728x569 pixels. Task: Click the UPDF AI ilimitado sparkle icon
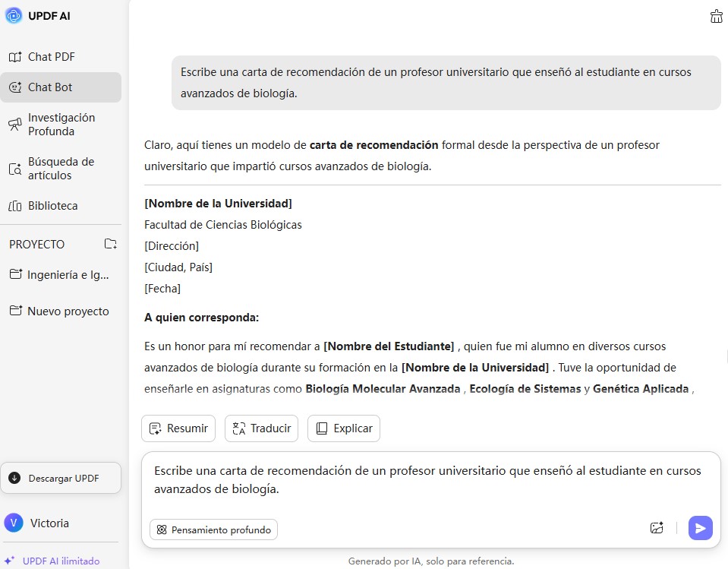10,561
